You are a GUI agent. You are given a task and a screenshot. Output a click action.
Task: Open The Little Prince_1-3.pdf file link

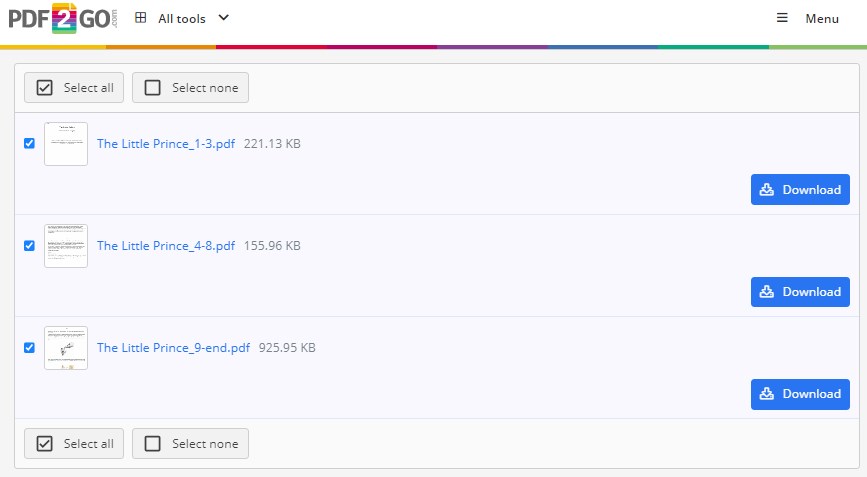click(166, 144)
